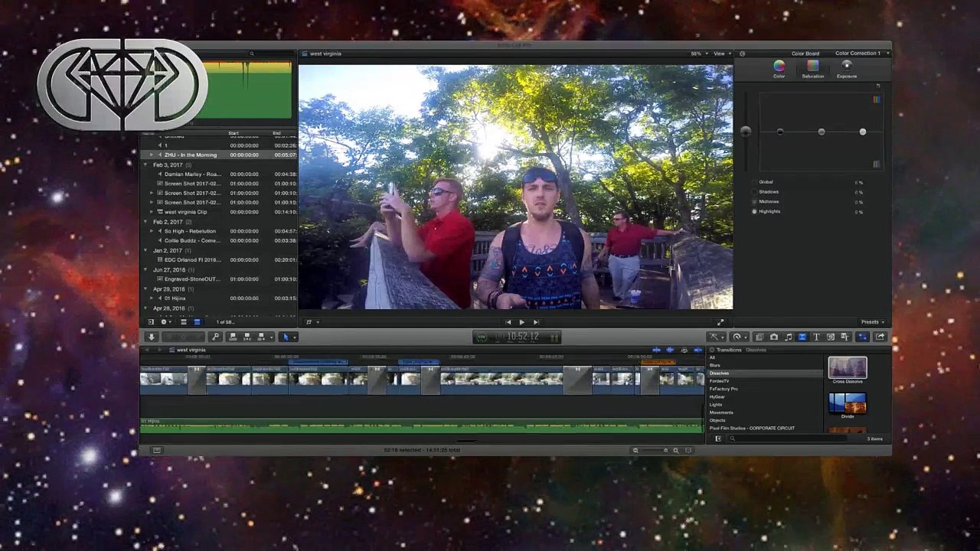Open the Titles browser
Screen dimensions: 980x551
pyautogui.click(x=816, y=337)
